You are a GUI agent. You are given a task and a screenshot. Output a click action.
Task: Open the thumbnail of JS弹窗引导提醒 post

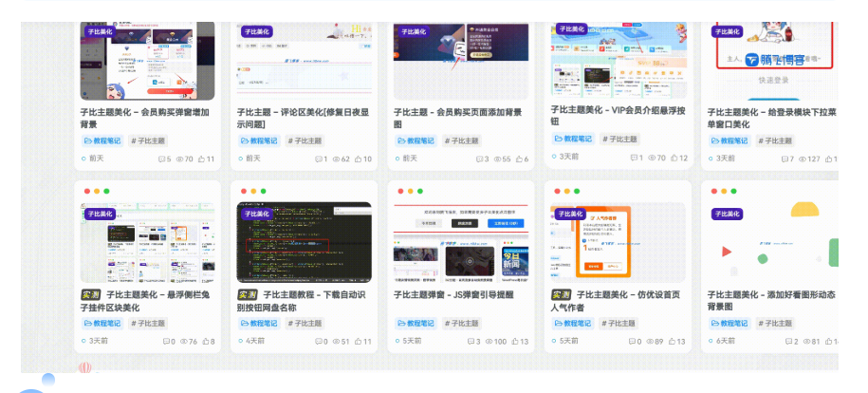tap(461, 242)
